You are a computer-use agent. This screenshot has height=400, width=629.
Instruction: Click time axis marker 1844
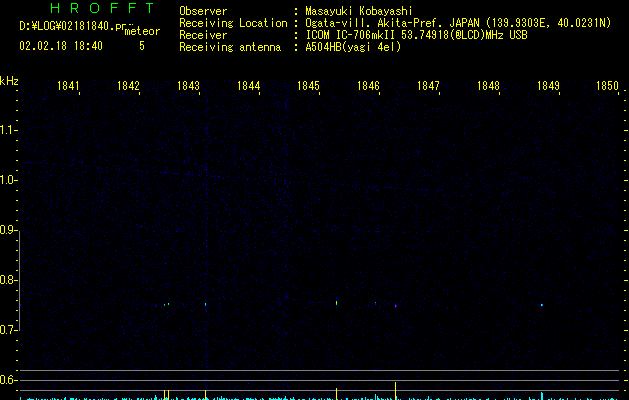coord(248,86)
